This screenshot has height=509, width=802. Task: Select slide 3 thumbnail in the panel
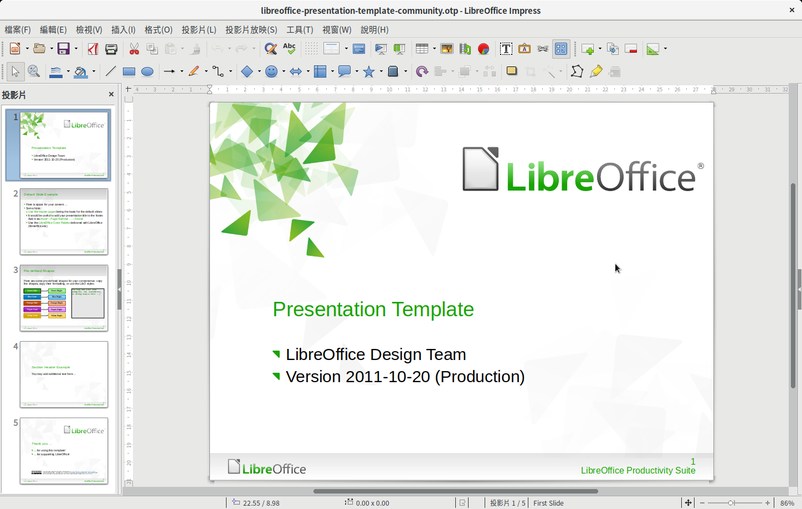[x=63, y=298]
